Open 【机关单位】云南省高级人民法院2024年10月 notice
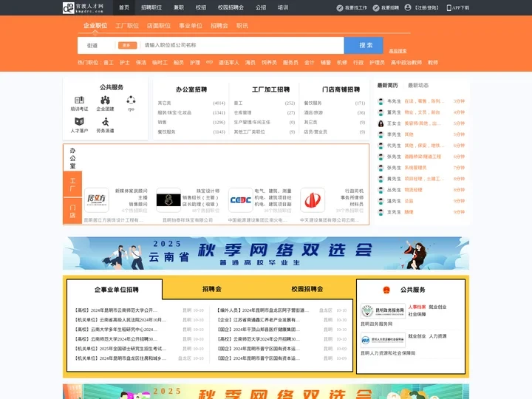Screen dimensions: 532x399 [x=120, y=320]
